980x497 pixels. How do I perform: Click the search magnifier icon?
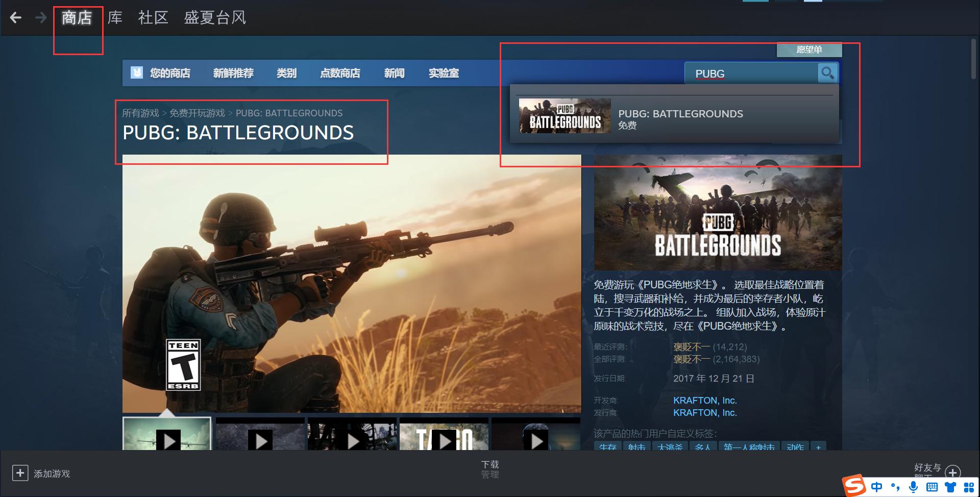coord(828,73)
